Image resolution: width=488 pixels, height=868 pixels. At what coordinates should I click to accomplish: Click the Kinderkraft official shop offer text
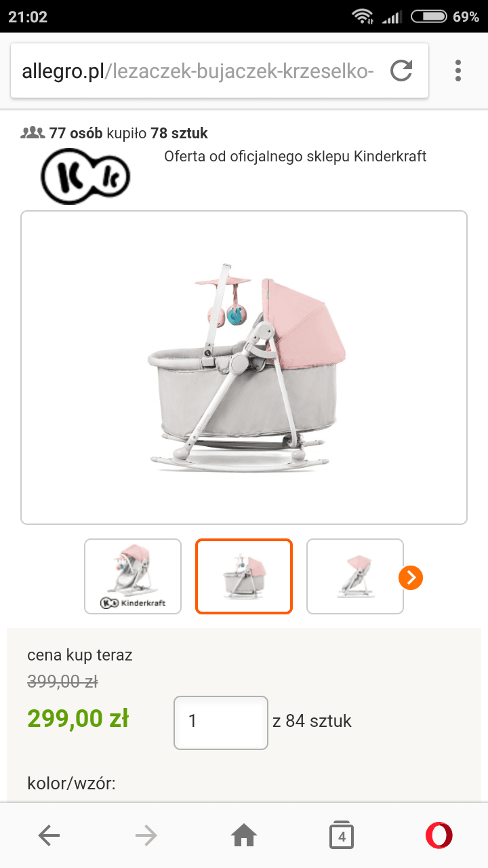pos(296,157)
